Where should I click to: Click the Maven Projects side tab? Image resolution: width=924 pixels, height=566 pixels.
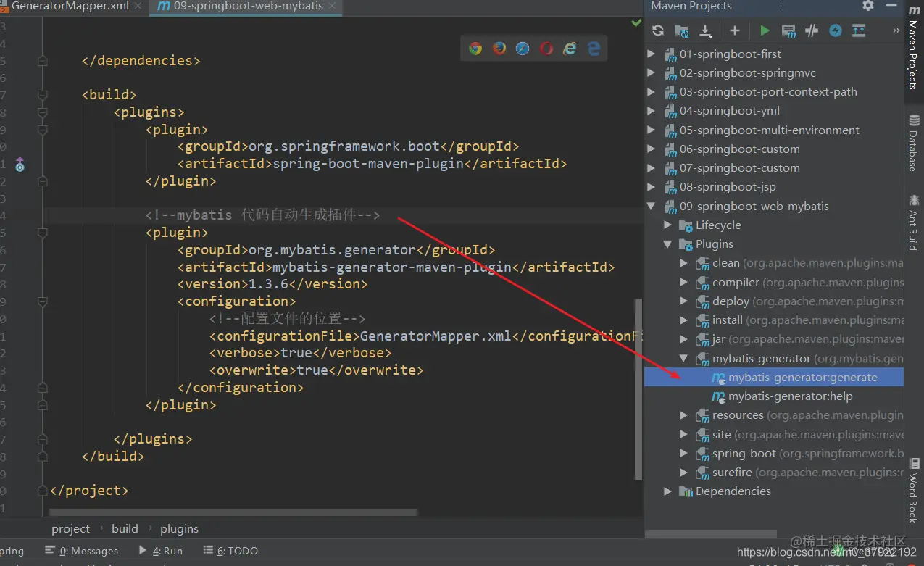(x=914, y=48)
